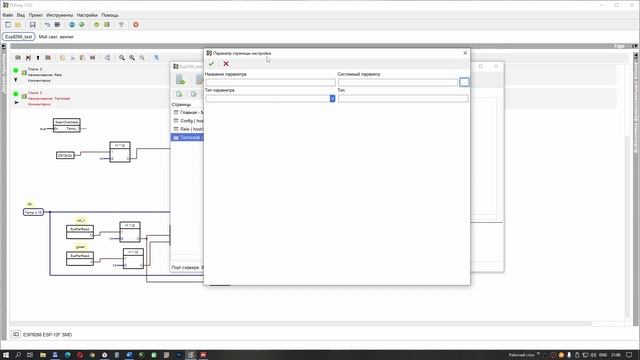Click the zoom-in magnifier in the editor toolbar
This screenshot has width=640, height=360.
[122, 58]
